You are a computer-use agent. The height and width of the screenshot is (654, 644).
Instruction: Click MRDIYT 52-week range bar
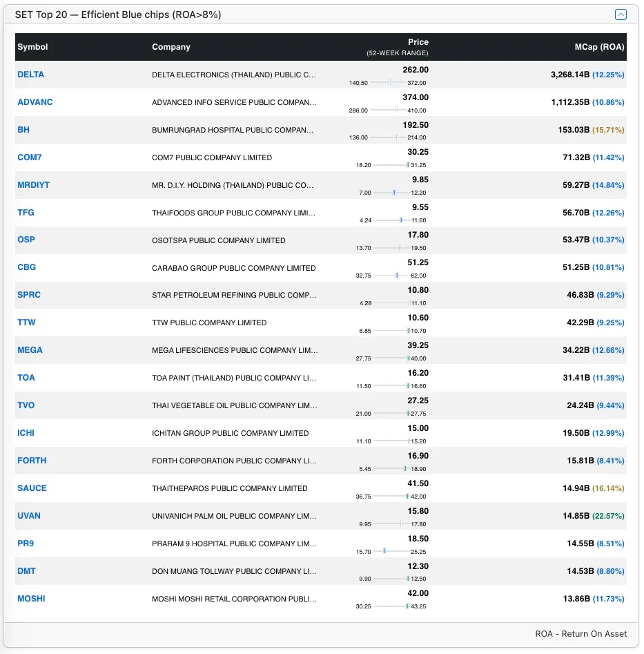coord(392,192)
